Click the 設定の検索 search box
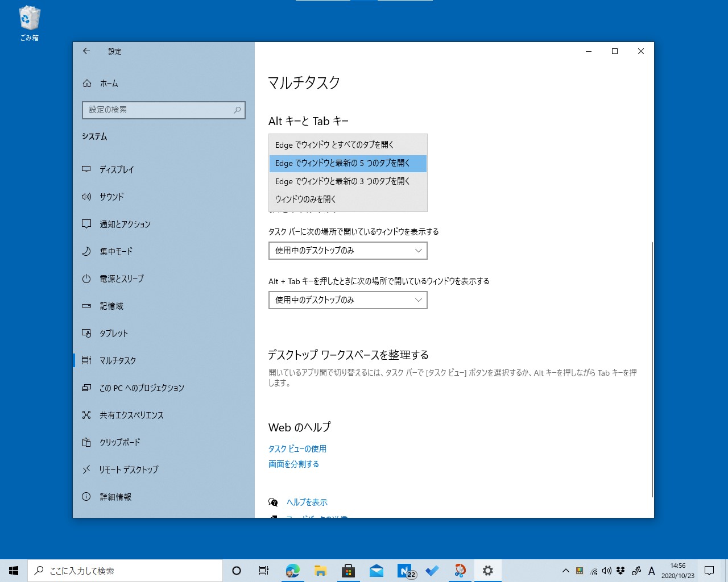The height and width of the screenshot is (582, 728). (163, 110)
